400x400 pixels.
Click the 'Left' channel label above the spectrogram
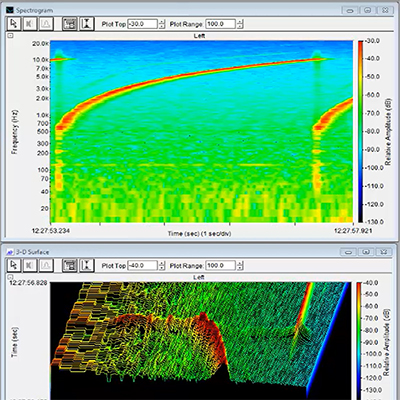click(199, 36)
